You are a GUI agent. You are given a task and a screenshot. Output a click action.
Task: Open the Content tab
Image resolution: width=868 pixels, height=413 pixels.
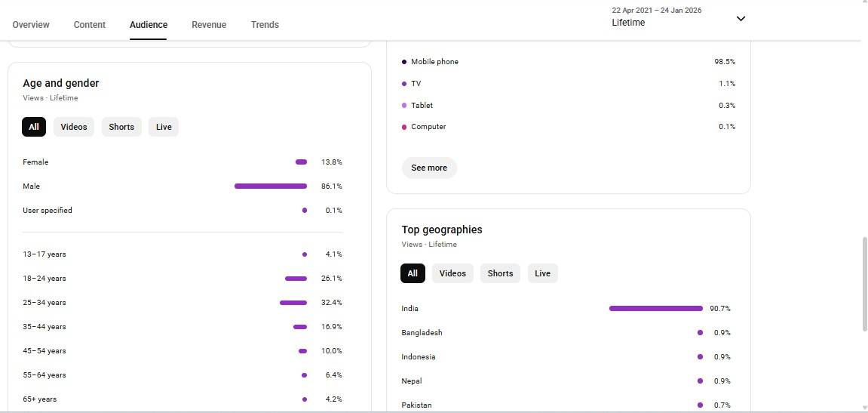pos(90,25)
